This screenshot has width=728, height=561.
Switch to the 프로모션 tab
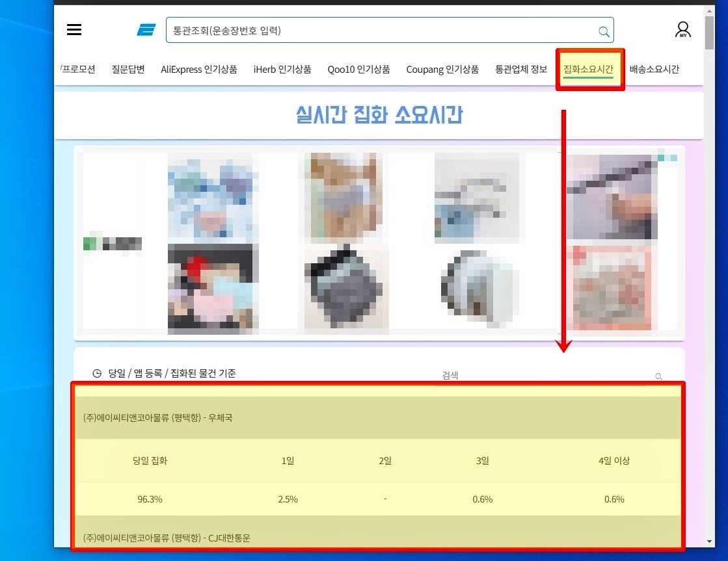[77, 69]
